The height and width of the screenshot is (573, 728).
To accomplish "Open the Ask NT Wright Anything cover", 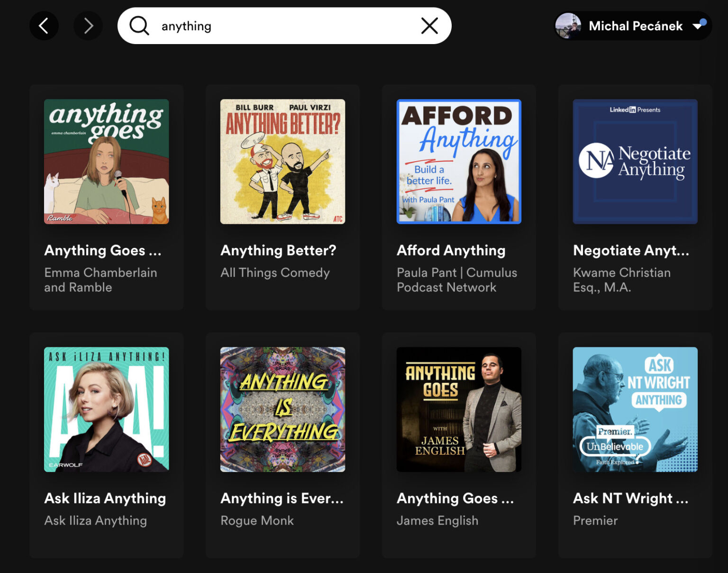I will [635, 409].
